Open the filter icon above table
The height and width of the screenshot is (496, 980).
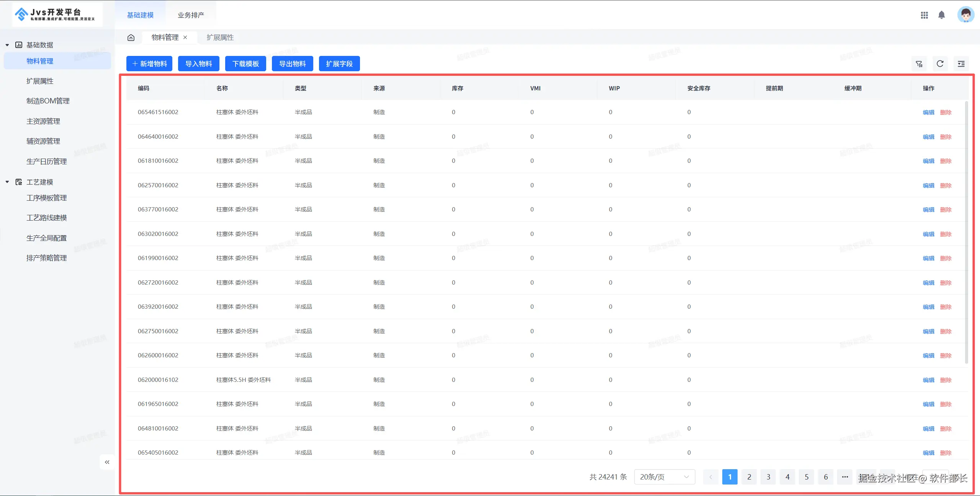coord(919,64)
